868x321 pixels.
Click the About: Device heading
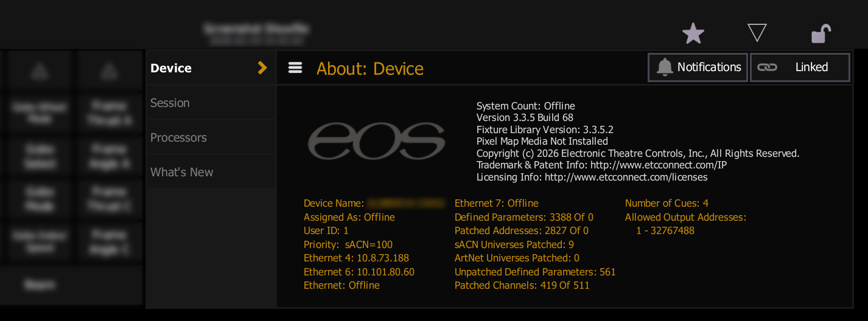tap(369, 69)
